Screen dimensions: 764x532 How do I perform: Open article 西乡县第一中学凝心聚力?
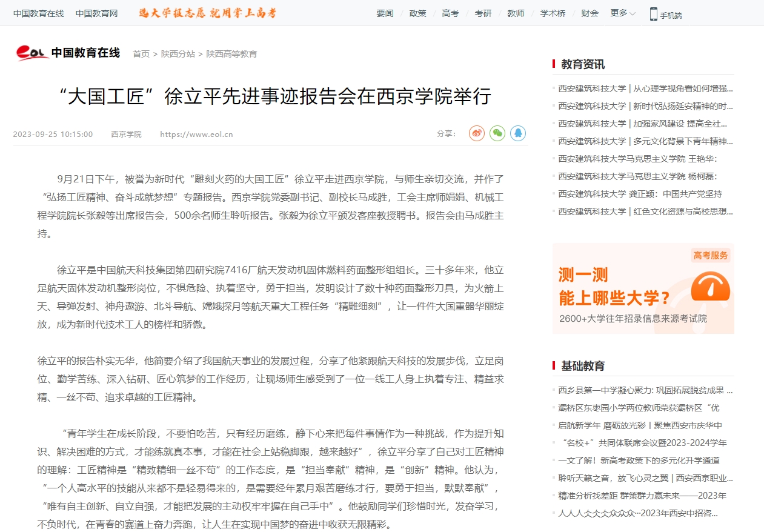(x=646, y=390)
